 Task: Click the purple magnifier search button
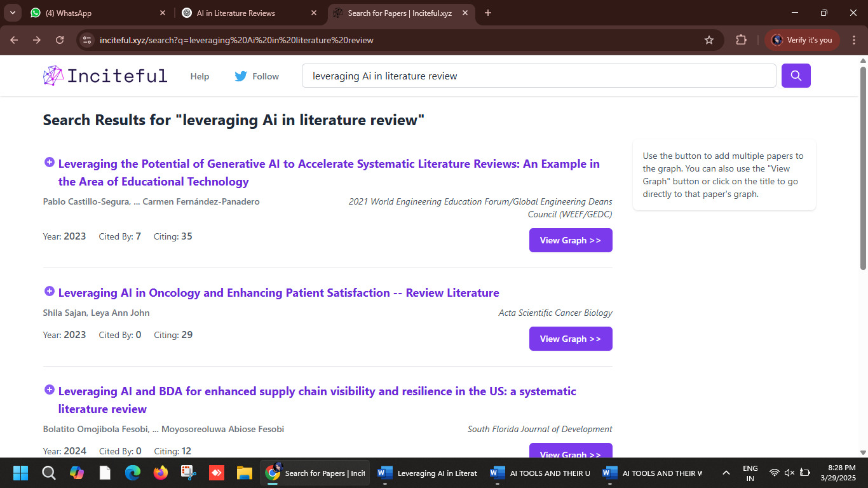click(x=796, y=76)
